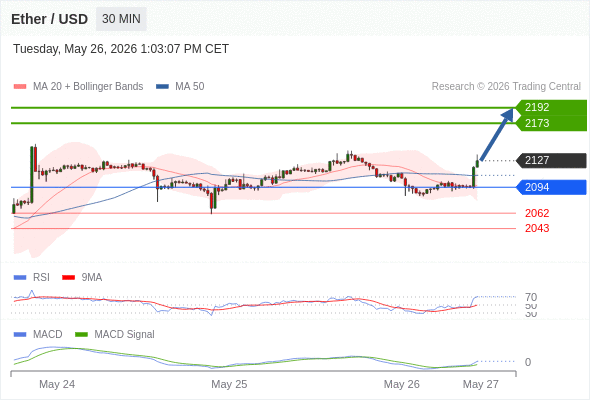The width and height of the screenshot is (590, 400).
Task: Click the pink MA 20 Bollinger Bands swatch
Action: point(20,87)
